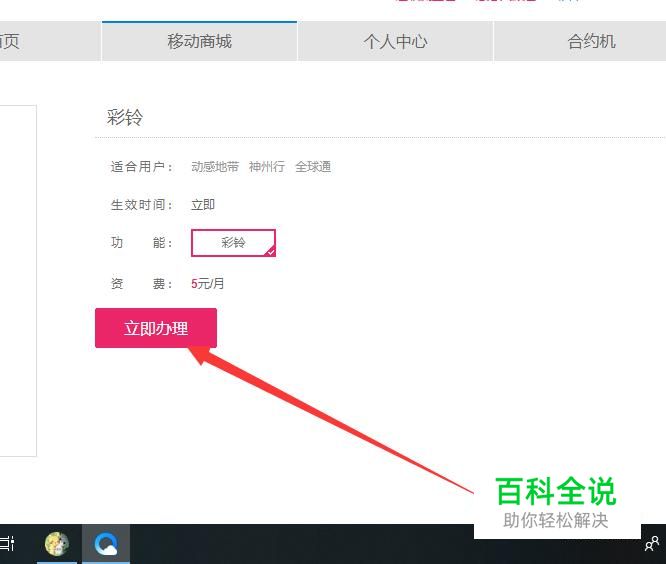Image resolution: width=666 pixels, height=564 pixels.
Task: Select the 彩铃 function option box
Action: coord(233,243)
